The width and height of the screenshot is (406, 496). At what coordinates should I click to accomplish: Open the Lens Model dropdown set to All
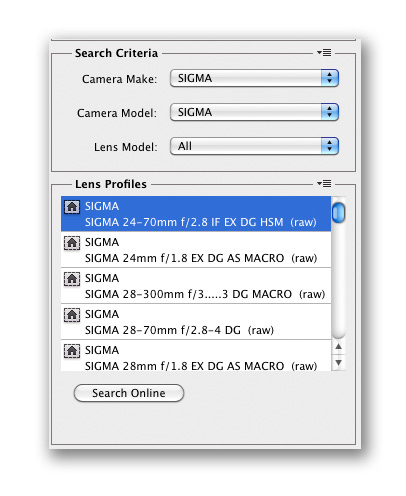[254, 146]
